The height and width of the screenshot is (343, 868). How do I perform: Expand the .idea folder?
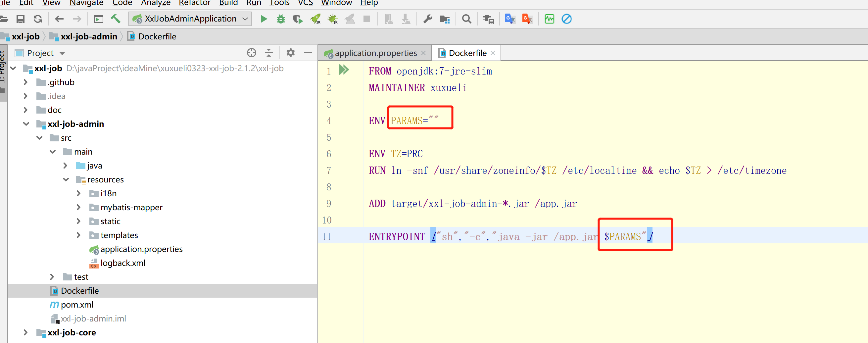pos(25,96)
